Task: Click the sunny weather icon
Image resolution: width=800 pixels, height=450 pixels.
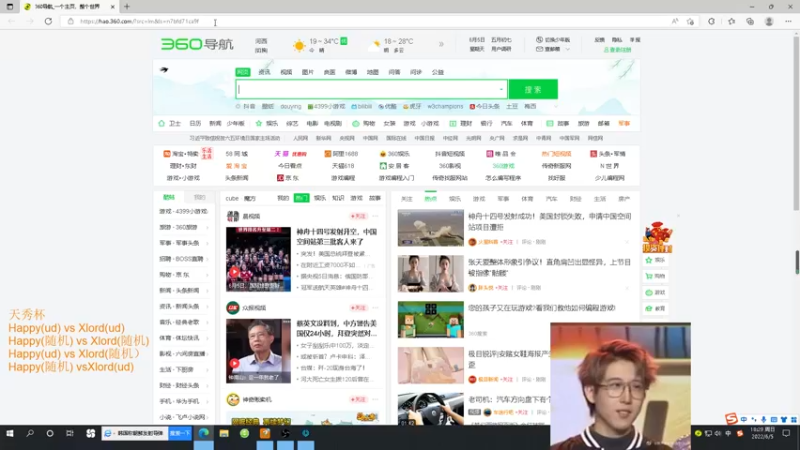Action: tap(299, 46)
